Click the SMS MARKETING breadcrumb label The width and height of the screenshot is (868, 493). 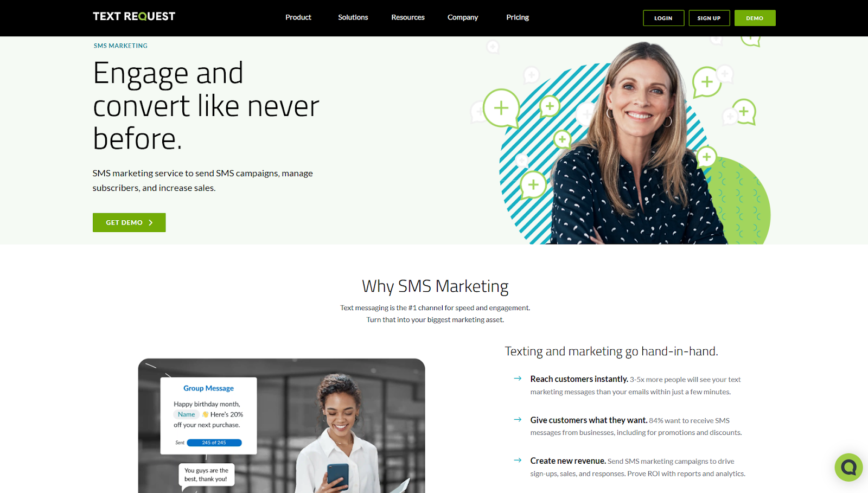coord(120,46)
